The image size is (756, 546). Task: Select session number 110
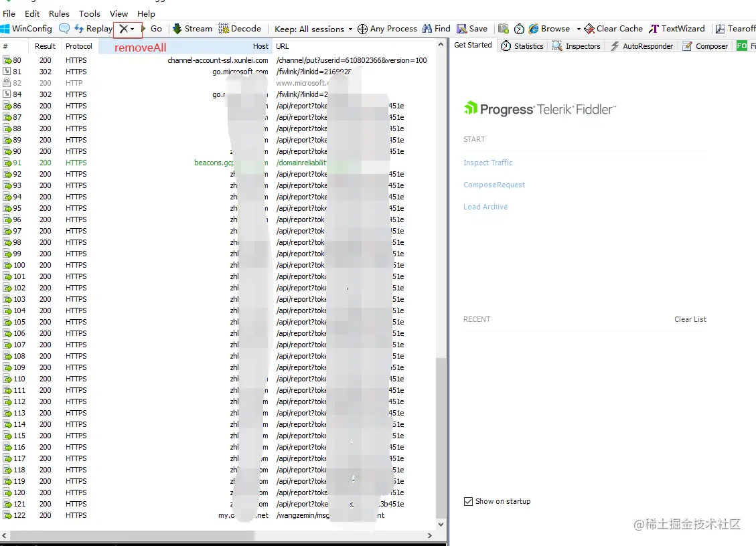[19, 379]
